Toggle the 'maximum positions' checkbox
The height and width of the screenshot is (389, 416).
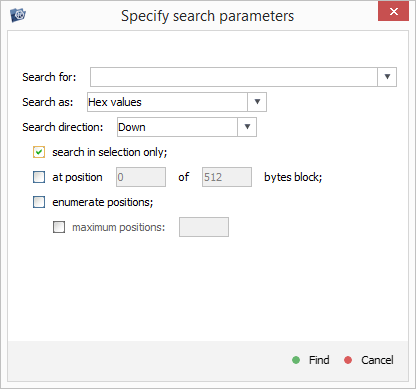click(x=59, y=227)
